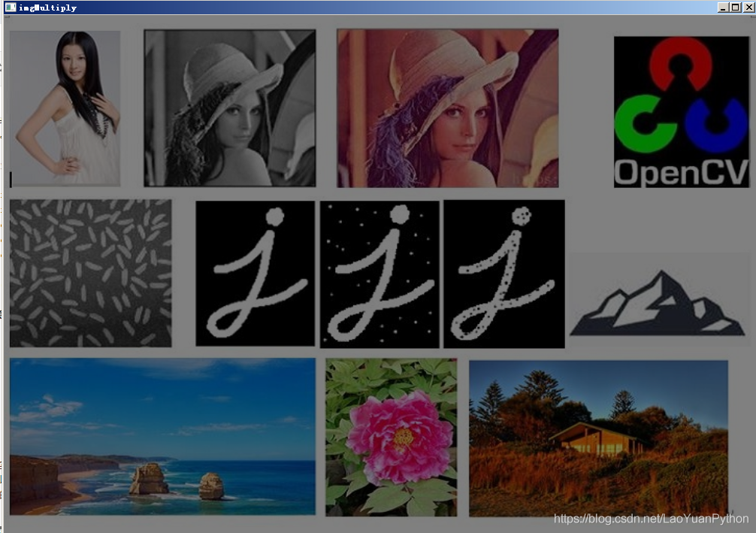The width and height of the screenshot is (756, 533).
Task: Open the ocean coast rocks photo
Action: click(162, 437)
